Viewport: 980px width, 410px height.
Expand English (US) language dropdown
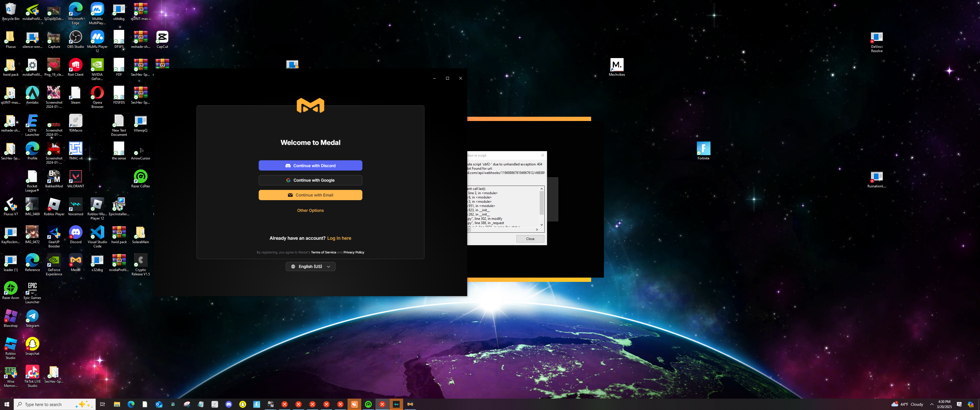tap(310, 266)
